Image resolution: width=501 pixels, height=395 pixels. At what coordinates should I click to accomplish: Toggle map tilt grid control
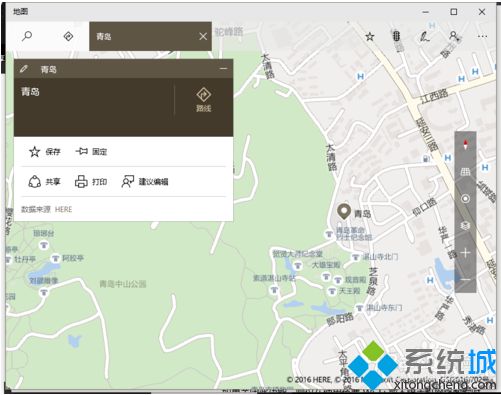(465, 172)
